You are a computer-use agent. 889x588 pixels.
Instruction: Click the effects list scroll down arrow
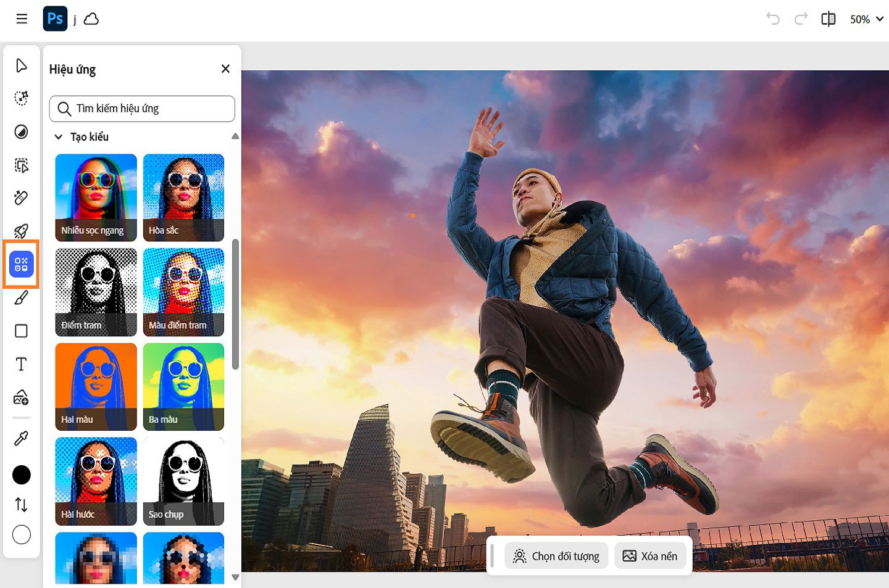pyautogui.click(x=235, y=578)
